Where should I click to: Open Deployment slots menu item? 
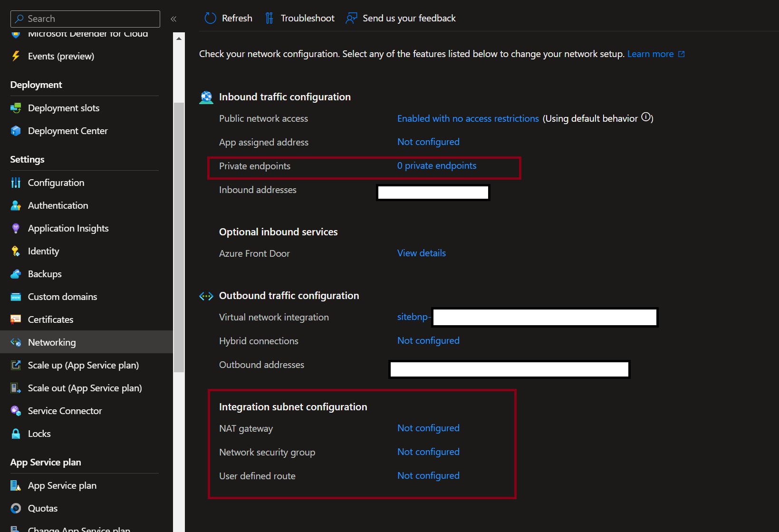point(64,108)
